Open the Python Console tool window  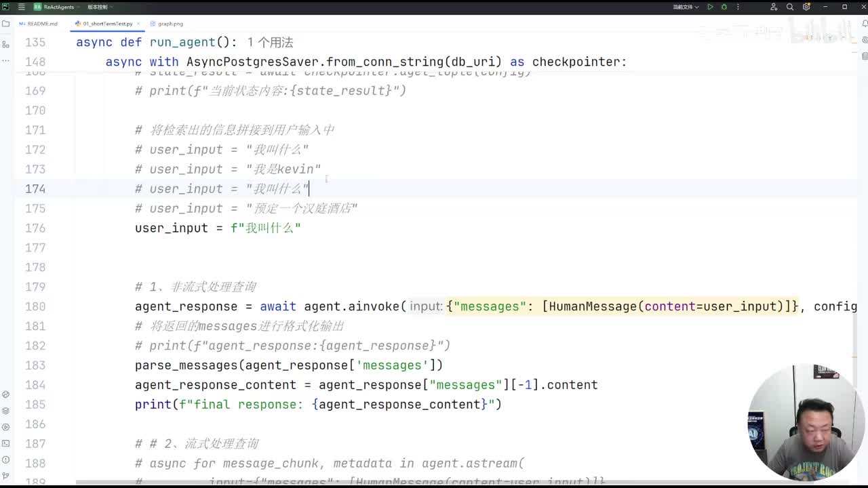pos(5,394)
